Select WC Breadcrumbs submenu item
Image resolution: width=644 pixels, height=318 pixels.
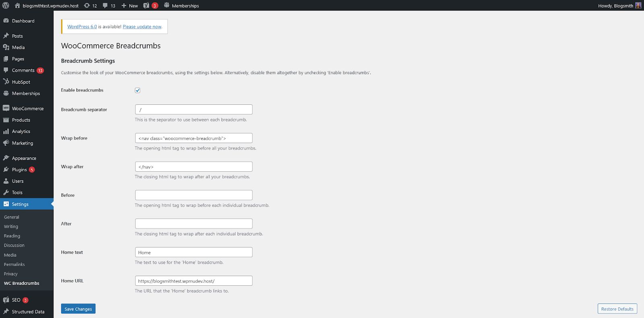point(22,283)
